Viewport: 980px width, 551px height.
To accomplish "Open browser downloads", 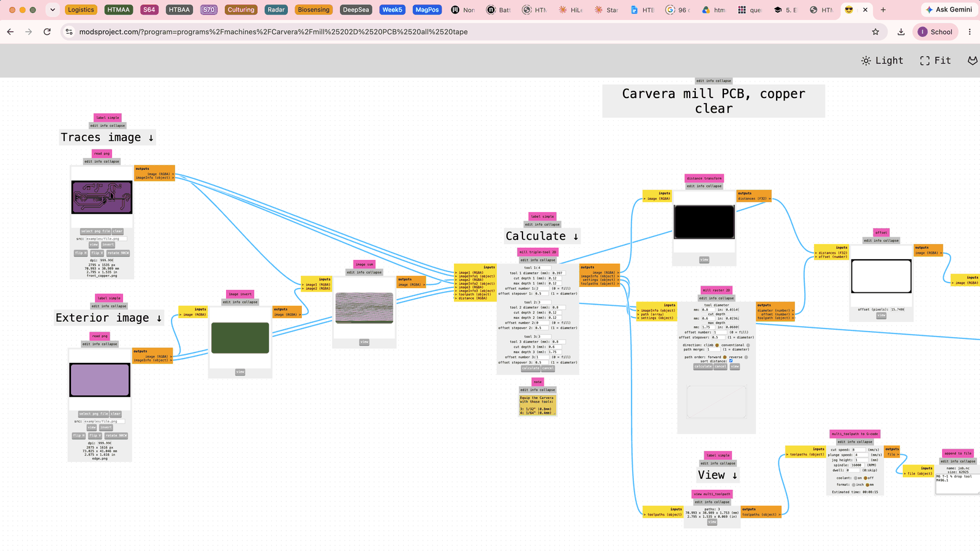I will 901,32.
